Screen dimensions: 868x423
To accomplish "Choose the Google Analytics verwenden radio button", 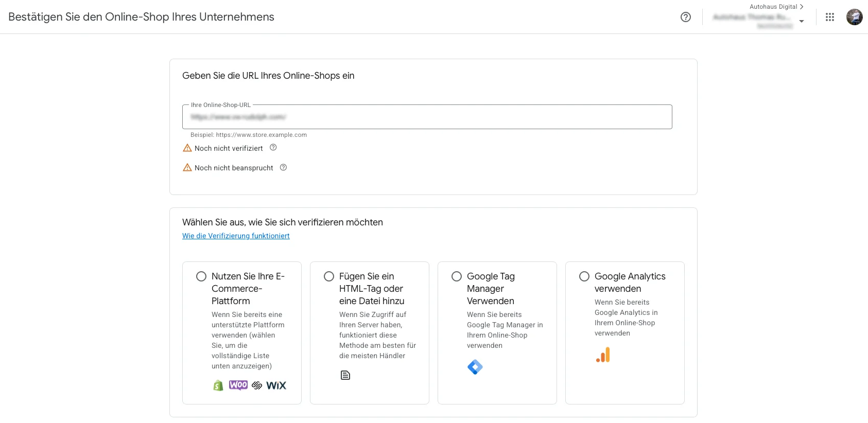I will coord(584,276).
